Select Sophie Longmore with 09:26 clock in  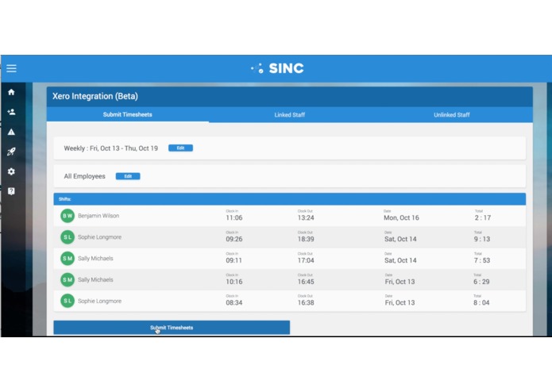[x=99, y=237]
